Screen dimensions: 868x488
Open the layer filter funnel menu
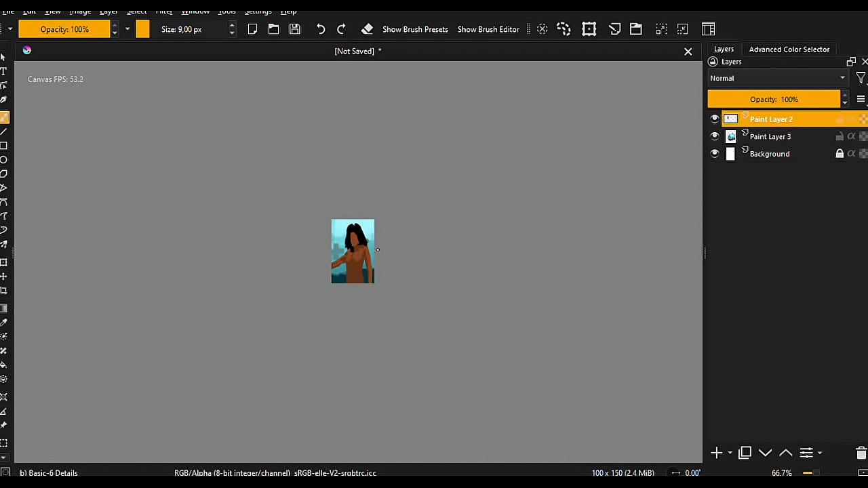point(861,78)
